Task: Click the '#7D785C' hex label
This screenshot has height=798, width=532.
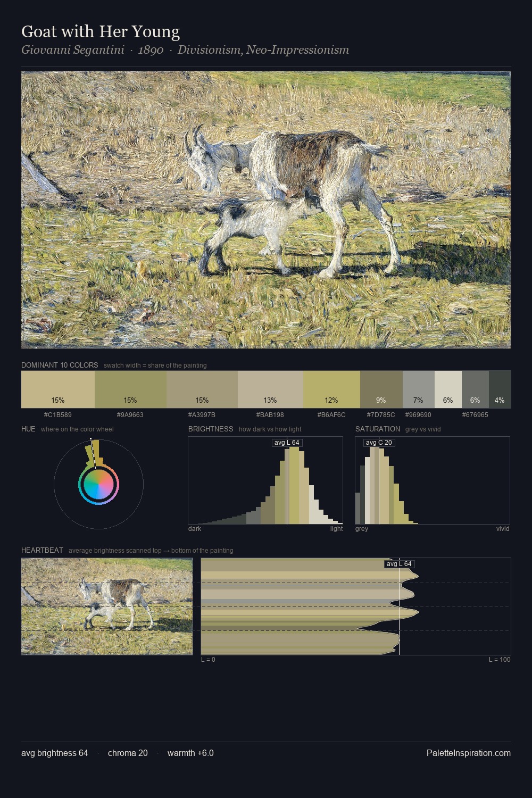Action: (x=381, y=415)
